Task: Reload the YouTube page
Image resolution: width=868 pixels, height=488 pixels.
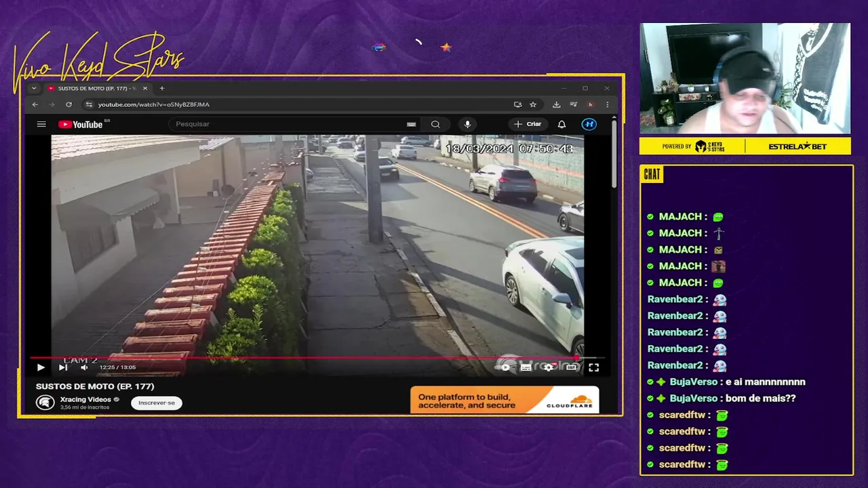Action: (68, 104)
